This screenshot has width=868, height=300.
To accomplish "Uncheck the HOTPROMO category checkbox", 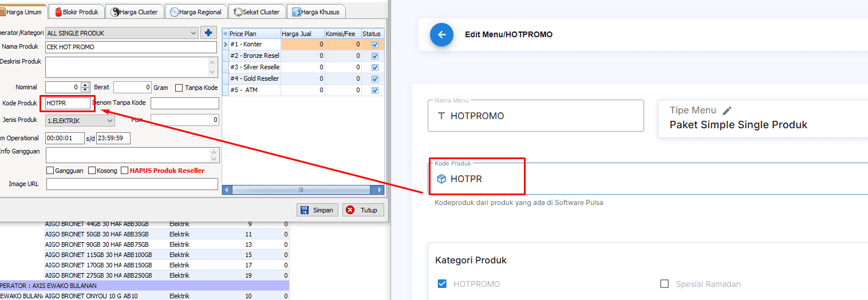I will tap(441, 284).
